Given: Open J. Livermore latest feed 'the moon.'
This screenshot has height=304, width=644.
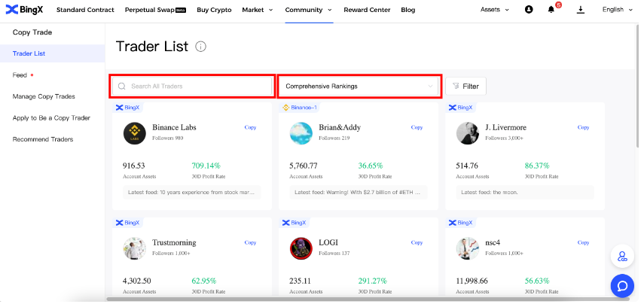Looking at the screenshot, I should [x=525, y=192].
